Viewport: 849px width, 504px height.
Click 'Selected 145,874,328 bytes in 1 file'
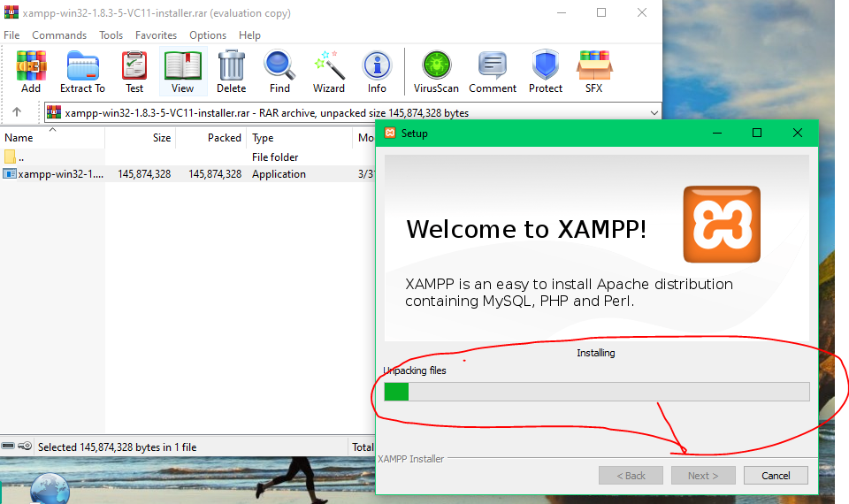point(117,447)
